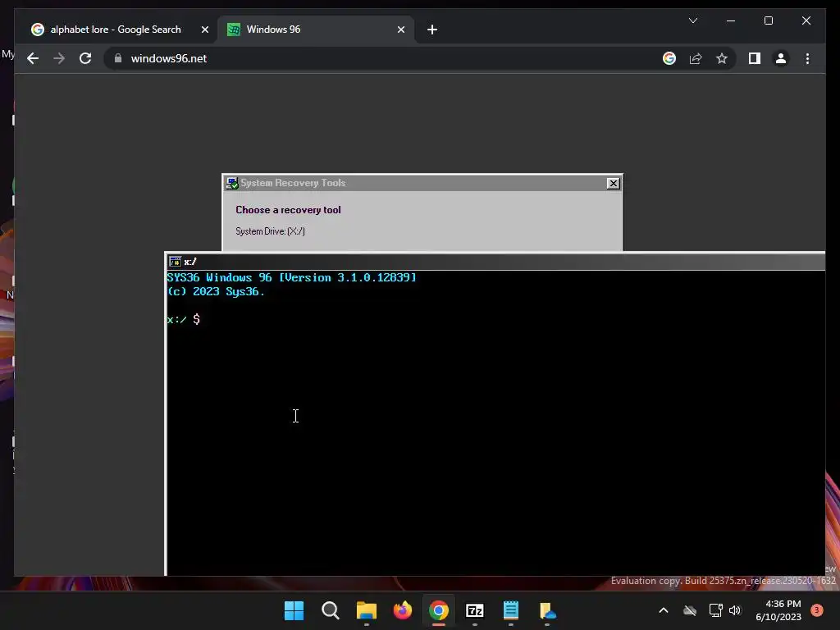Click the SYS36 Windows 96 version line

click(x=291, y=277)
